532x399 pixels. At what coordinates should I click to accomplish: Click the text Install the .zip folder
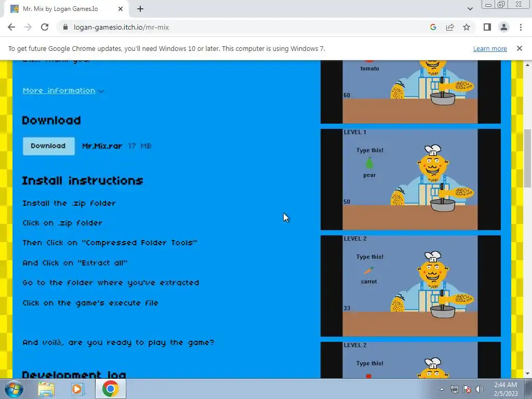pyautogui.click(x=69, y=203)
